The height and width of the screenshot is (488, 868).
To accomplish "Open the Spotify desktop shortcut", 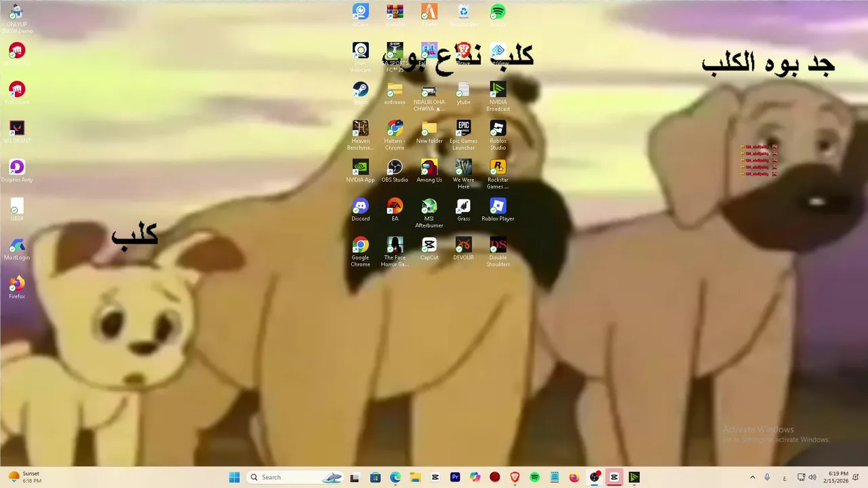I will pos(498,15).
